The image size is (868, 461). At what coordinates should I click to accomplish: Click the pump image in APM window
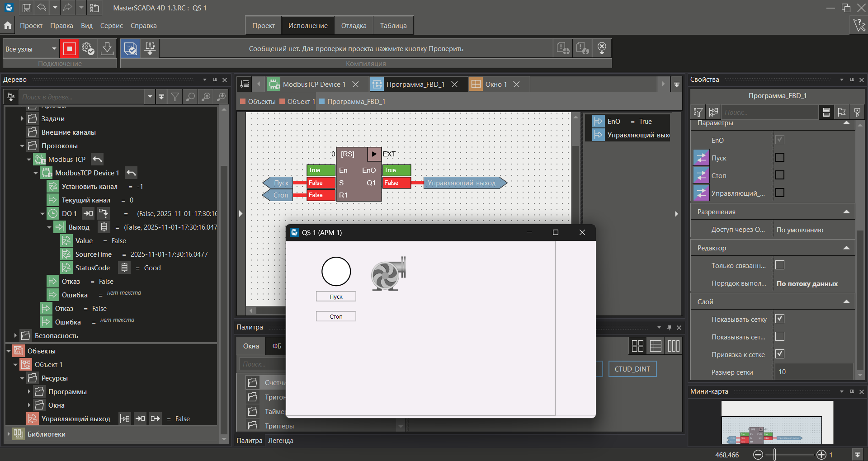coord(388,274)
